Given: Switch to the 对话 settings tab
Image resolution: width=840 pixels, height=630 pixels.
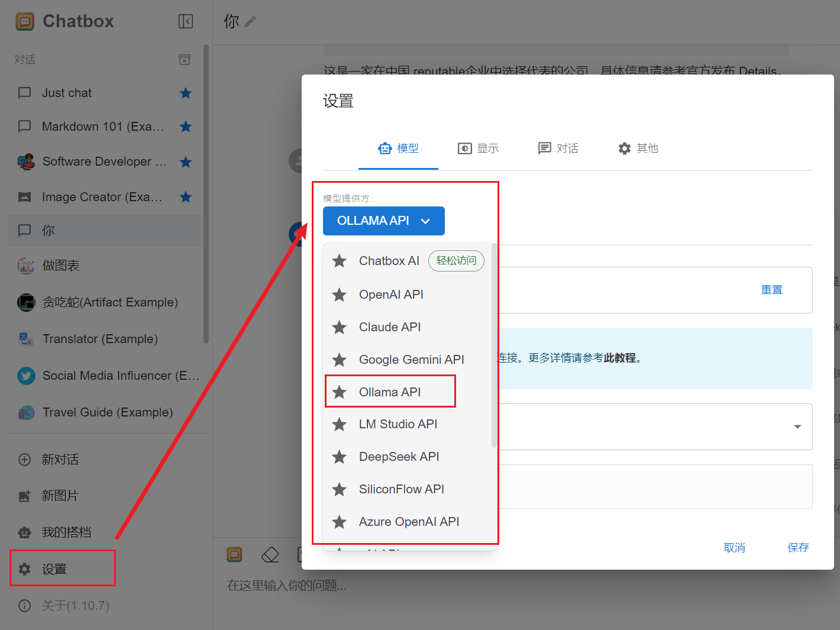Looking at the screenshot, I should click(558, 148).
